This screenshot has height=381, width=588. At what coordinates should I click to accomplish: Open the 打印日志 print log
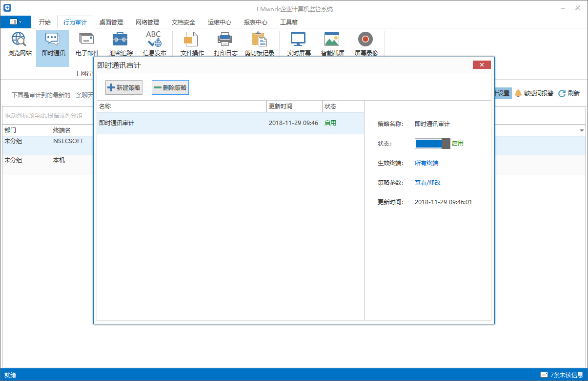coord(225,44)
